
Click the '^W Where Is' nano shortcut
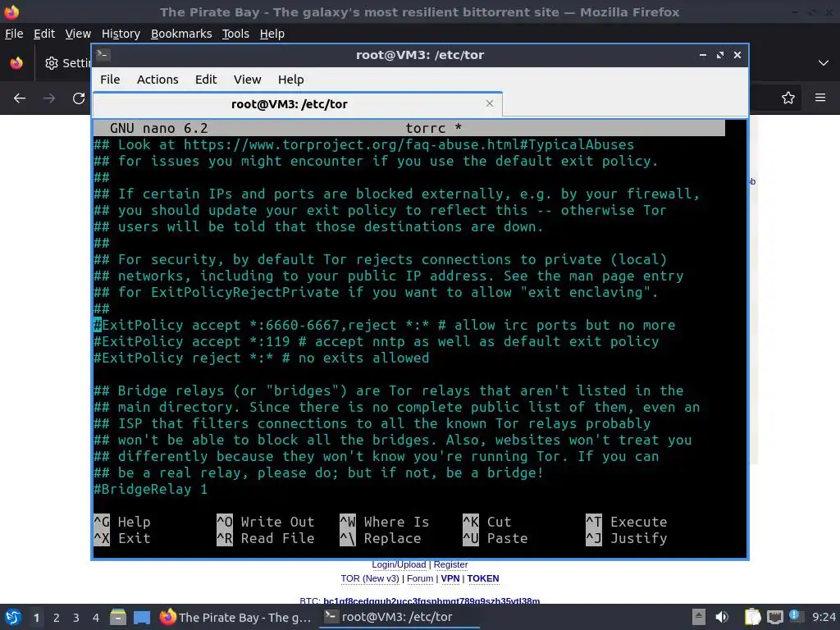pos(385,522)
